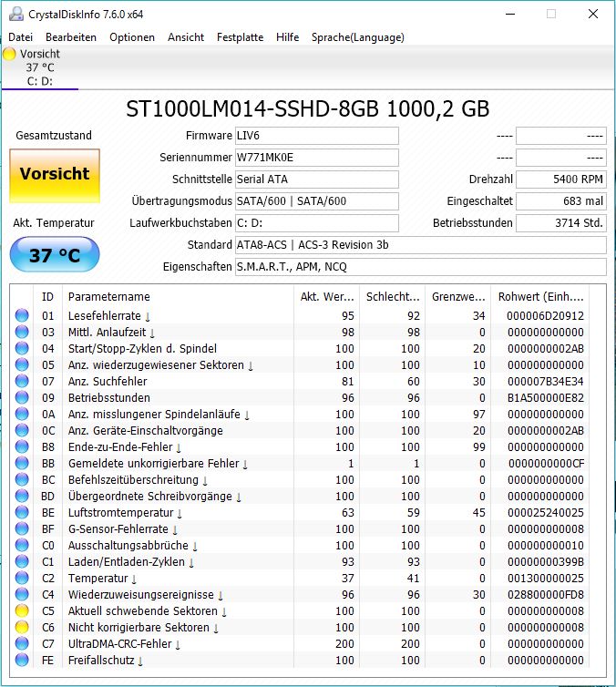
Task: Click the Standard field ATA8-ACS
Action: (421, 245)
